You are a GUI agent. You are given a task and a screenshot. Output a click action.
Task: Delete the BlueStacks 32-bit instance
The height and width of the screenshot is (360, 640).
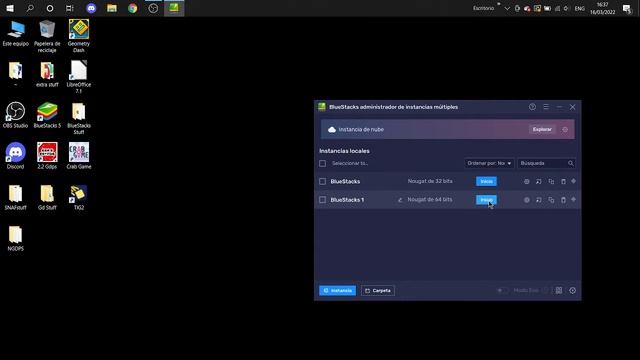(563, 182)
